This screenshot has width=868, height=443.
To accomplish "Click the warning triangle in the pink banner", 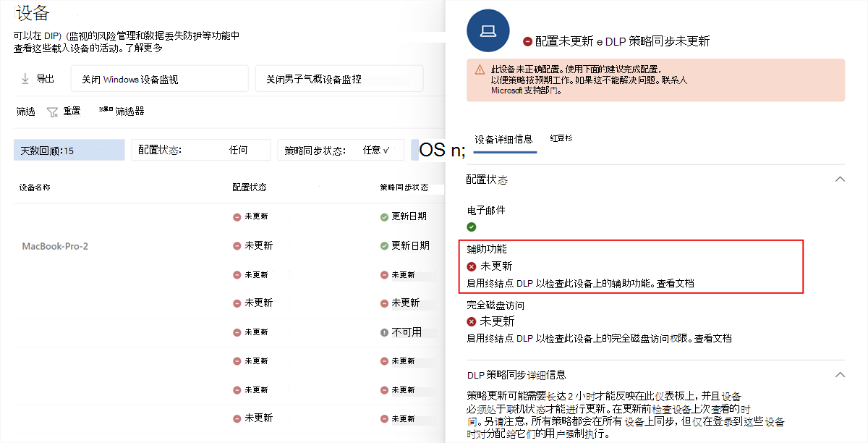I will point(480,70).
